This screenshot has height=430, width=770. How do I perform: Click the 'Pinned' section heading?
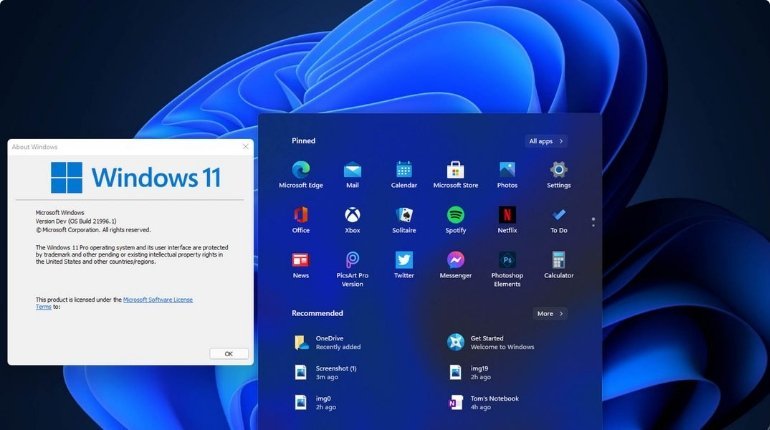tap(303, 140)
